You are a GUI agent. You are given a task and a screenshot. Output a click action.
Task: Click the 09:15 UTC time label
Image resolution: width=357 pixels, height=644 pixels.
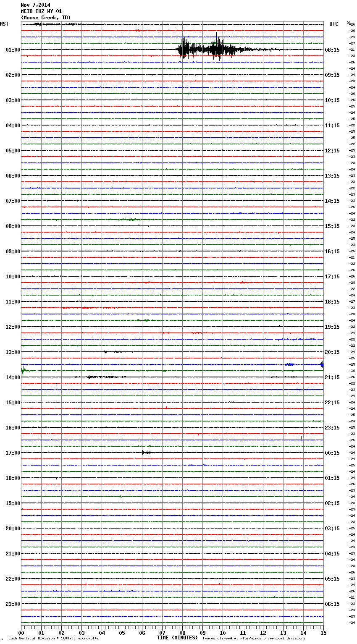tap(332, 75)
